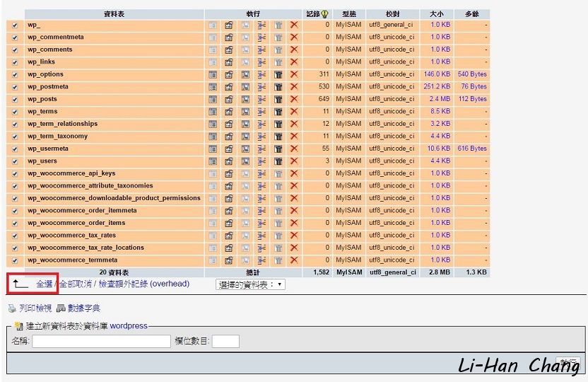Sort by the 大小 column header
The width and height of the screenshot is (588, 382).
click(437, 14)
